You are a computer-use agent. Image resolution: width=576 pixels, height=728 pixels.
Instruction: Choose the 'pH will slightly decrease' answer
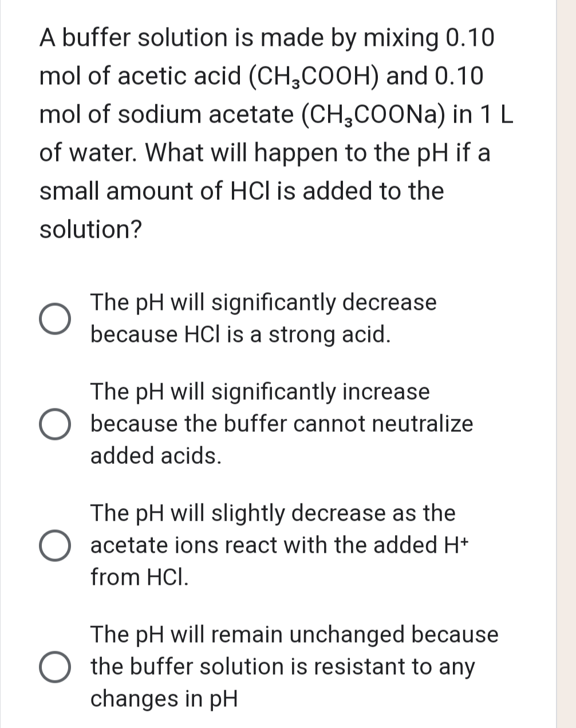tap(55, 545)
